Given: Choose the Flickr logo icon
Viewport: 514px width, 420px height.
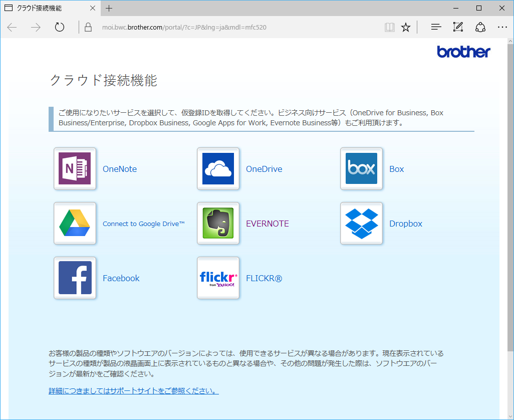Looking at the screenshot, I should [x=218, y=278].
